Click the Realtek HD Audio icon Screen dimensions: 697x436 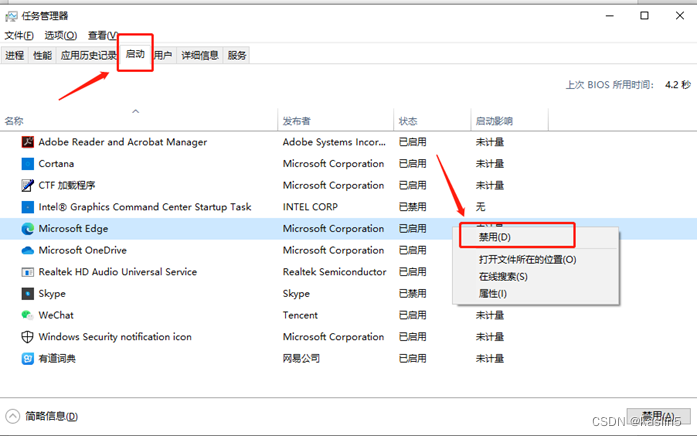point(28,272)
